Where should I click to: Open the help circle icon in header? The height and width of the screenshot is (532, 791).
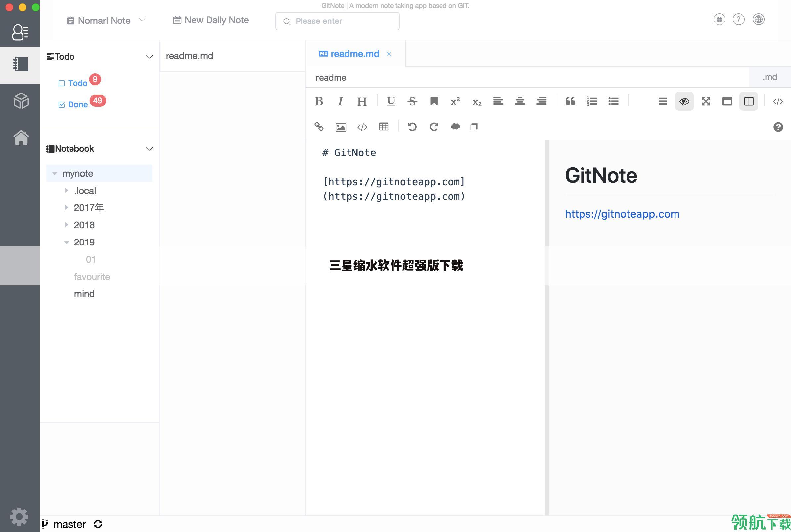tap(738, 19)
